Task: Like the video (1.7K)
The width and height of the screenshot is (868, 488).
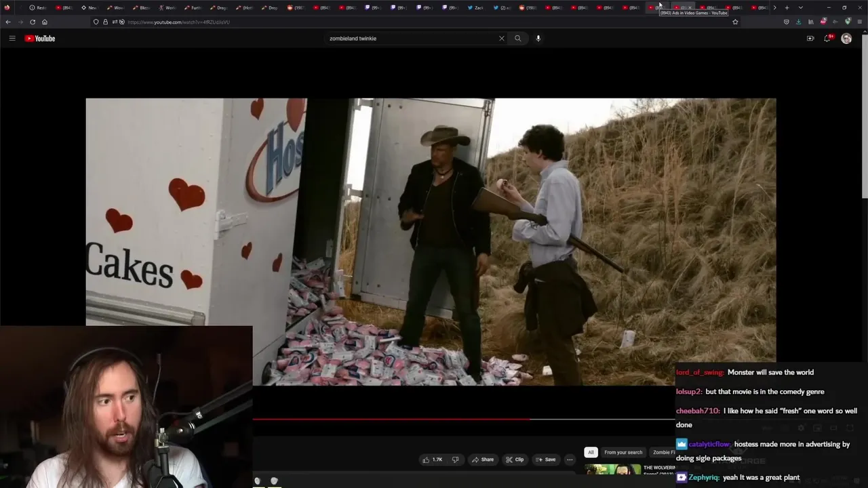Action: pos(432,460)
